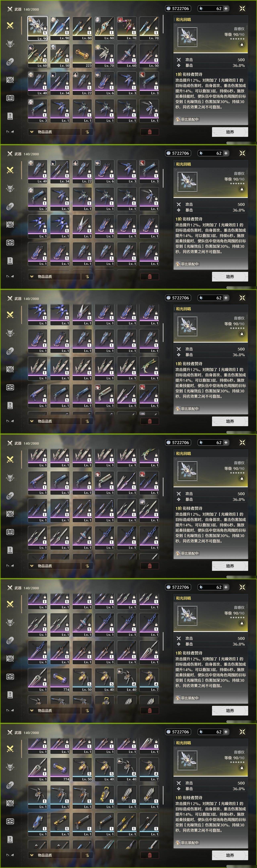Image resolution: width=257 pixels, height=868 pixels.
Task: Open the crossed-swords weapon tab in first screen
Action: [10, 25]
